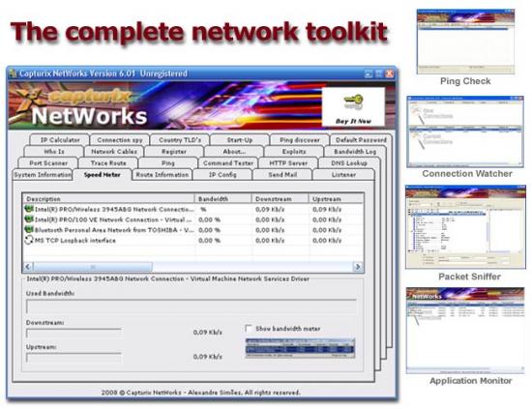Sort by the Downstream column header
Viewport: 532px width, 409px height.
[280, 198]
